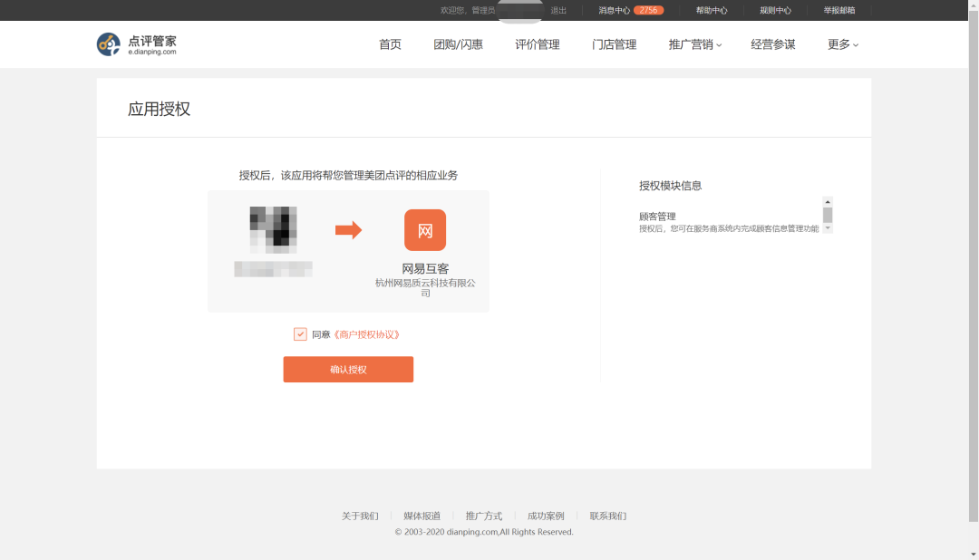
Task: Click 退出 to log out
Action: pyautogui.click(x=558, y=10)
